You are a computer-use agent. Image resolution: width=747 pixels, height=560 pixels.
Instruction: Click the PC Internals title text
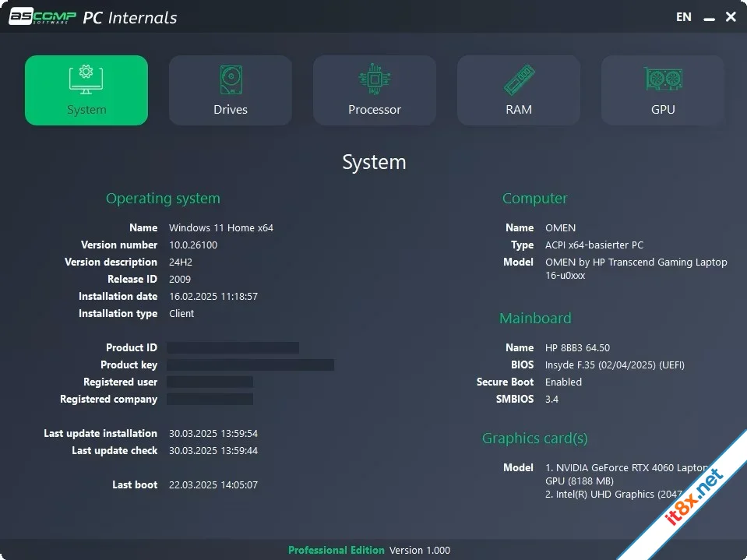130,18
